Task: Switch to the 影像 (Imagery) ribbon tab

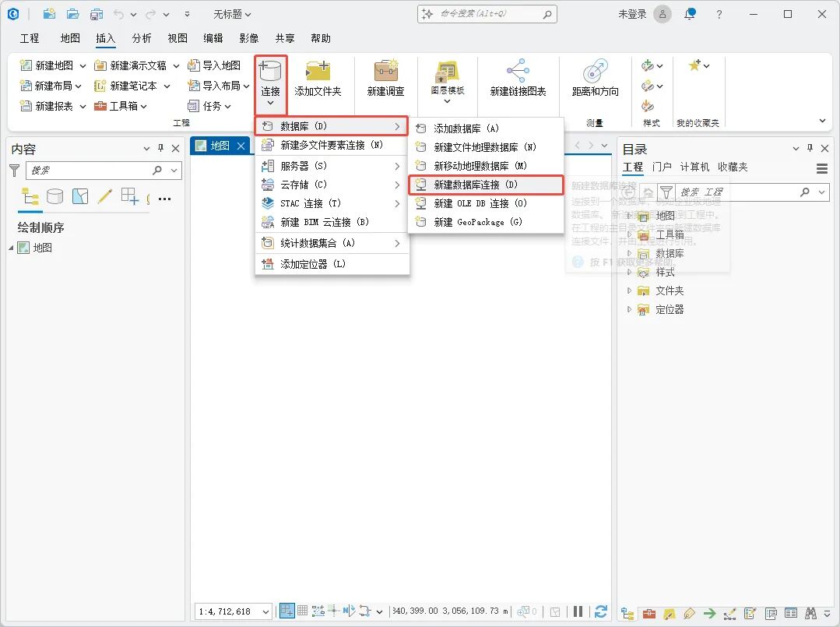Action: point(249,38)
